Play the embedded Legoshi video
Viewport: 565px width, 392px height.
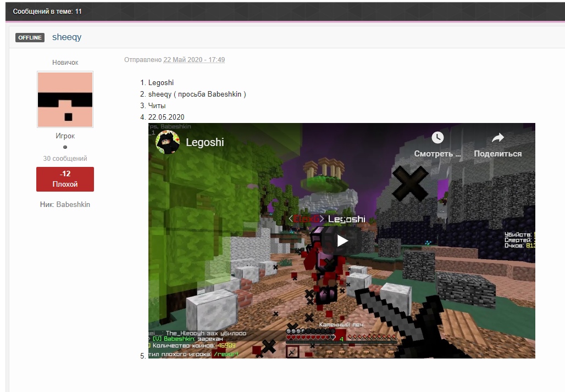342,241
